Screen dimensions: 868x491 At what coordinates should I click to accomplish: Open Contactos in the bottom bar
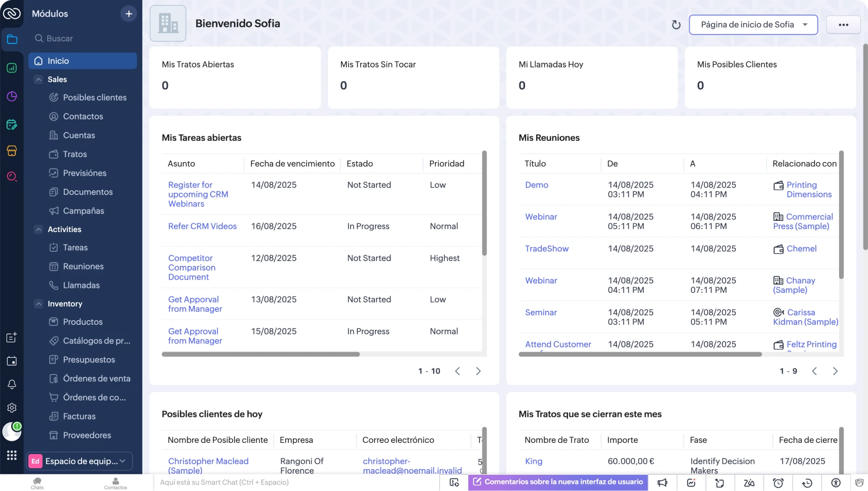click(116, 483)
